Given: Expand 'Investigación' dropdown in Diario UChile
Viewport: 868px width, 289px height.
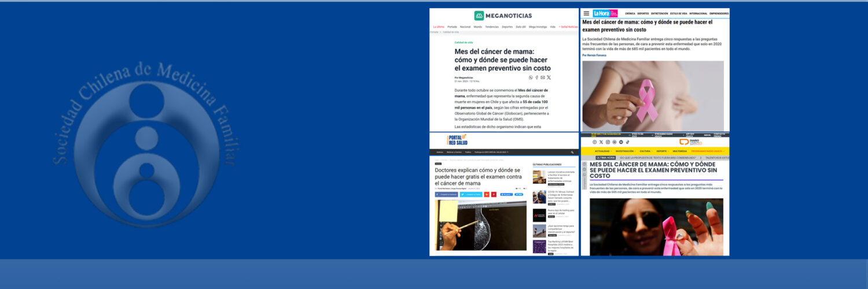Looking at the screenshot, I should point(626,151).
